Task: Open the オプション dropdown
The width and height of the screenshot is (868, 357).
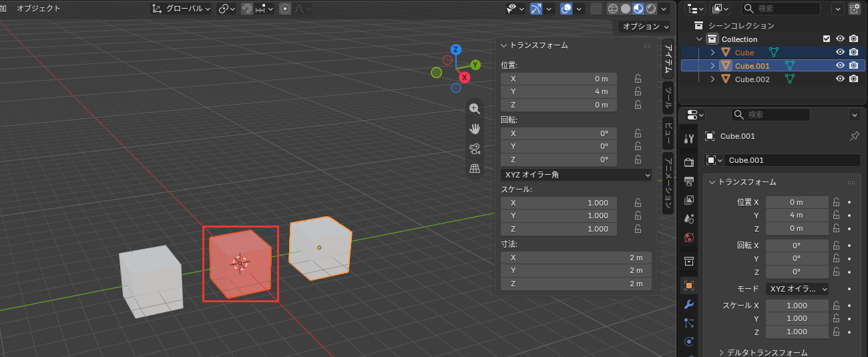Action: pos(644,27)
